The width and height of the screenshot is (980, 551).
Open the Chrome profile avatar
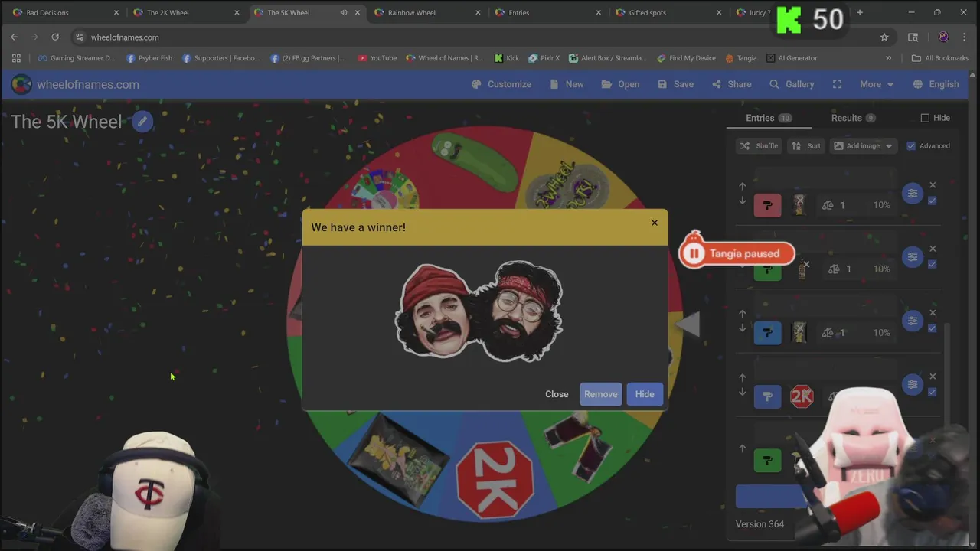pos(943,37)
